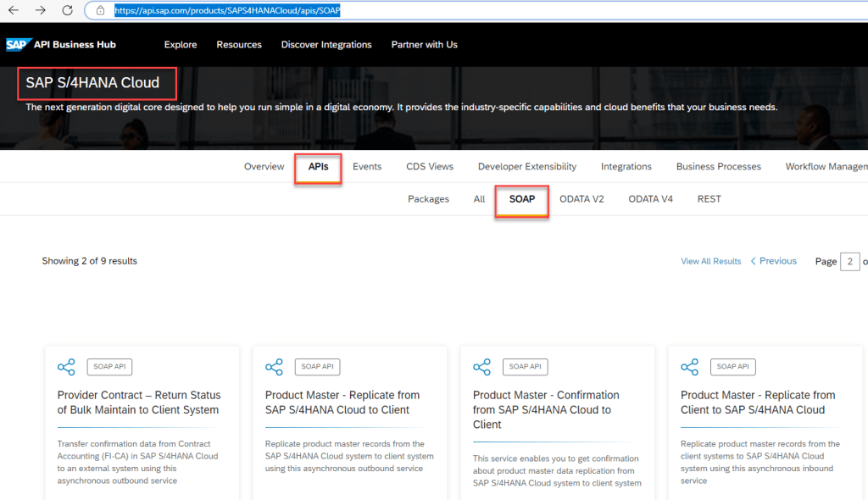Click share icon on Replicate from Client to Cloud card
Viewport: 868px width, 500px height.
(689, 367)
